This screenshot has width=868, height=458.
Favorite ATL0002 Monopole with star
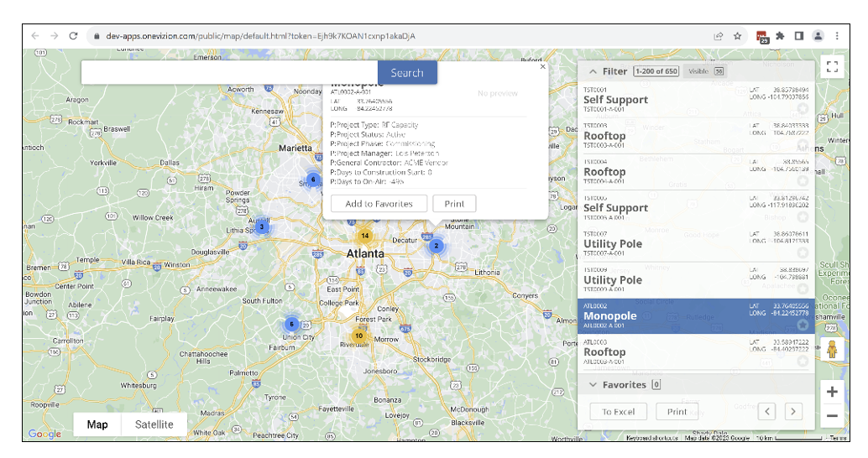(803, 325)
